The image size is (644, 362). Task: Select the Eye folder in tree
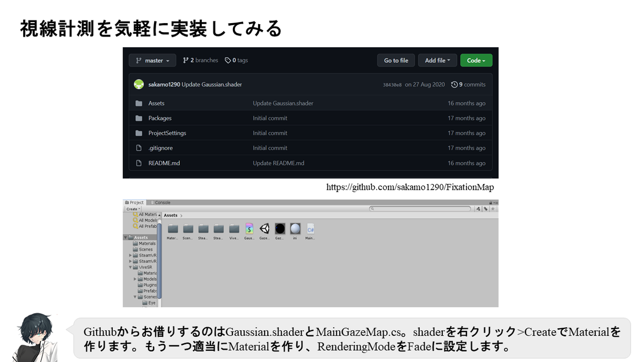point(149,303)
